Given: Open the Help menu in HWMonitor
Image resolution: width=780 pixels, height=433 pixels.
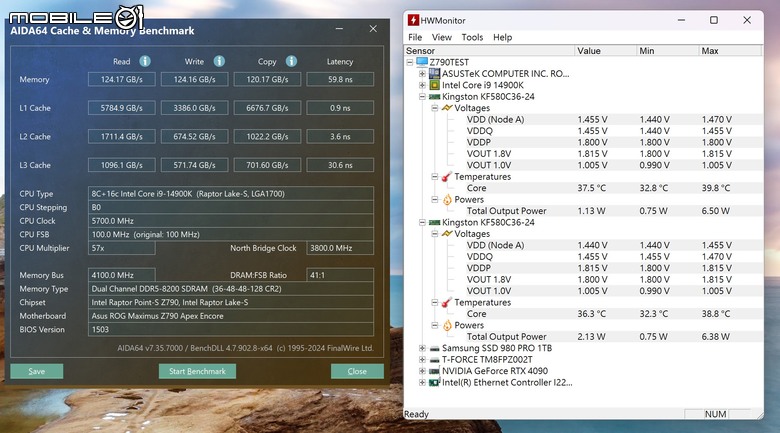Looking at the screenshot, I should tap(502, 37).
